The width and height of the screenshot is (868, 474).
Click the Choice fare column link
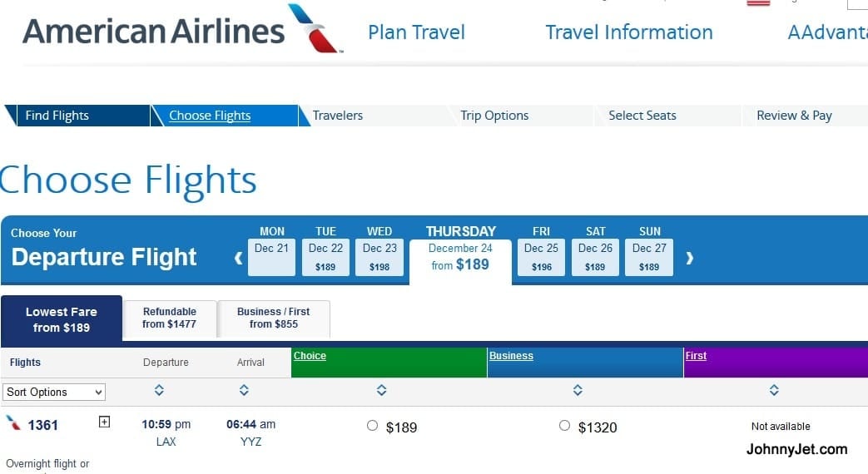coord(310,356)
